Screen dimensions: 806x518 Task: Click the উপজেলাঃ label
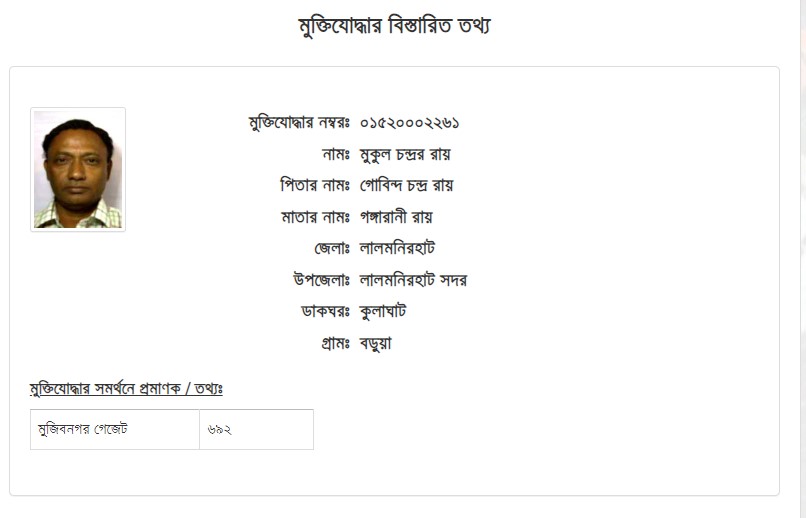click(322, 280)
